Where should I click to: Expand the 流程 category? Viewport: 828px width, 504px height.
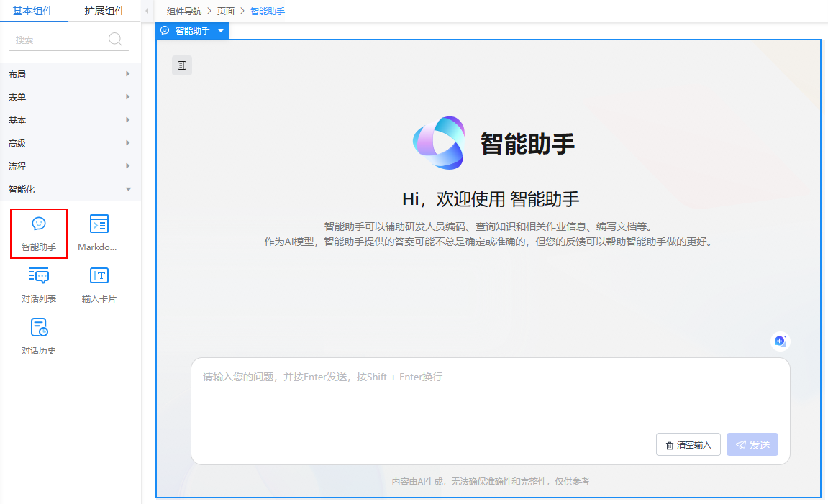point(70,166)
